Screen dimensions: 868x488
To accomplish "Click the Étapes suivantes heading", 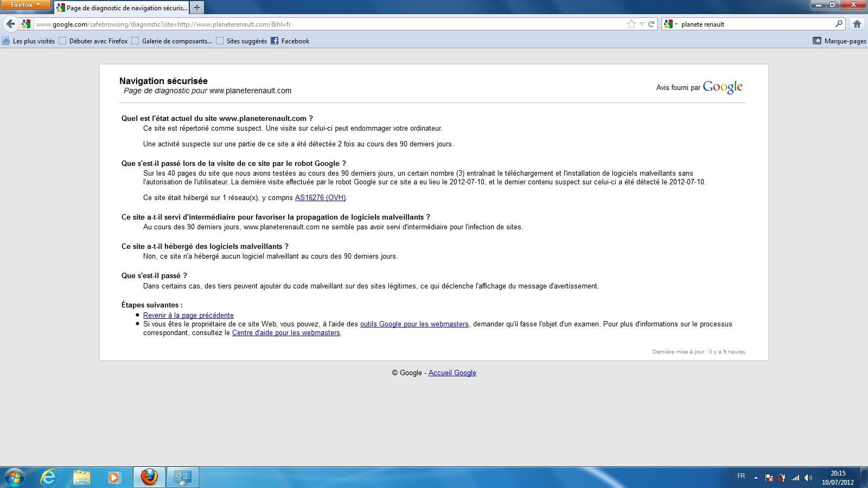I will pyautogui.click(x=152, y=305).
